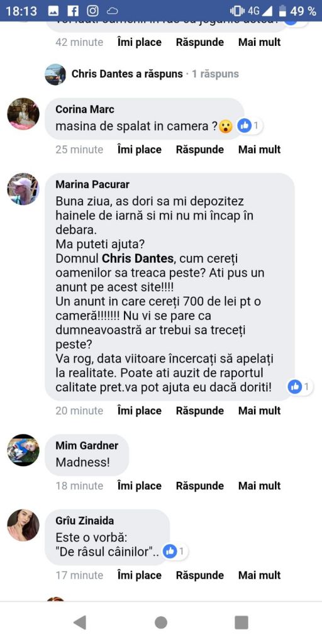
Task: Open the Instagram notification icon in status bar
Action: coord(93,11)
